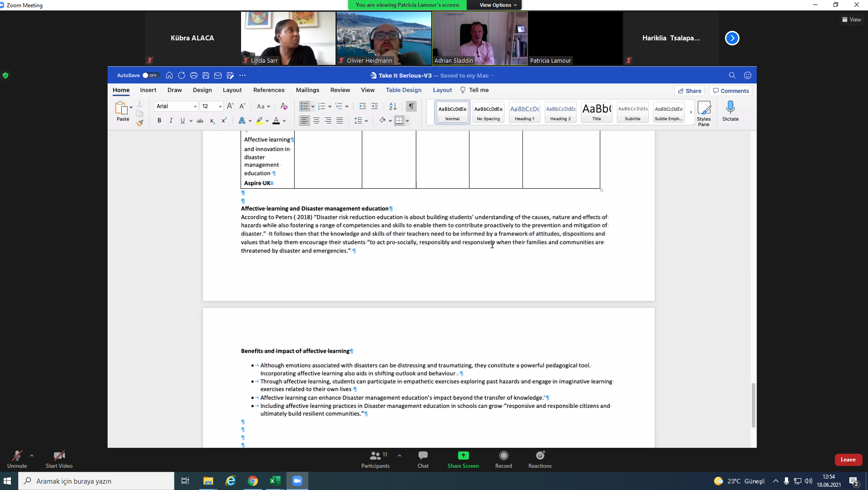
Task: Switch to the References ribbon tab
Action: pos(269,90)
